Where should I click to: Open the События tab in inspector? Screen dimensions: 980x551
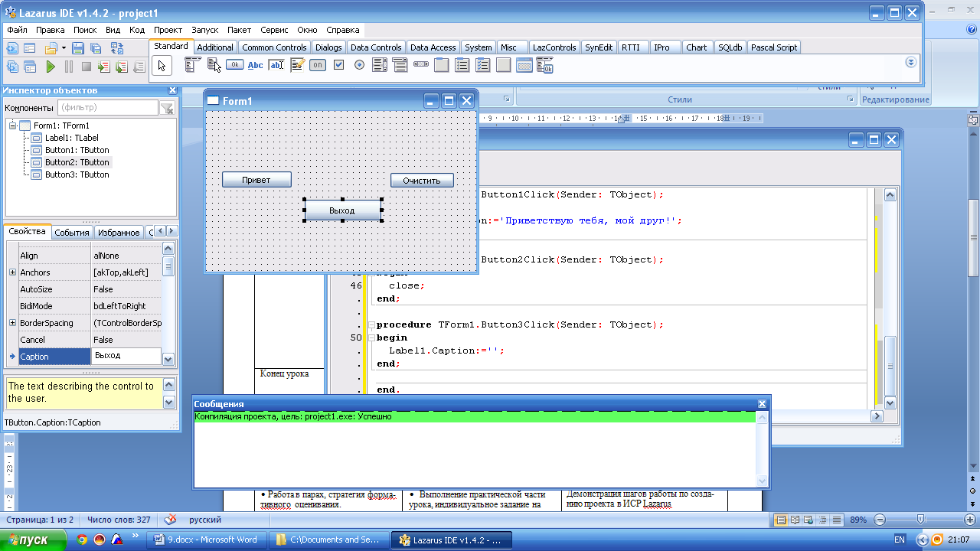[x=72, y=233]
